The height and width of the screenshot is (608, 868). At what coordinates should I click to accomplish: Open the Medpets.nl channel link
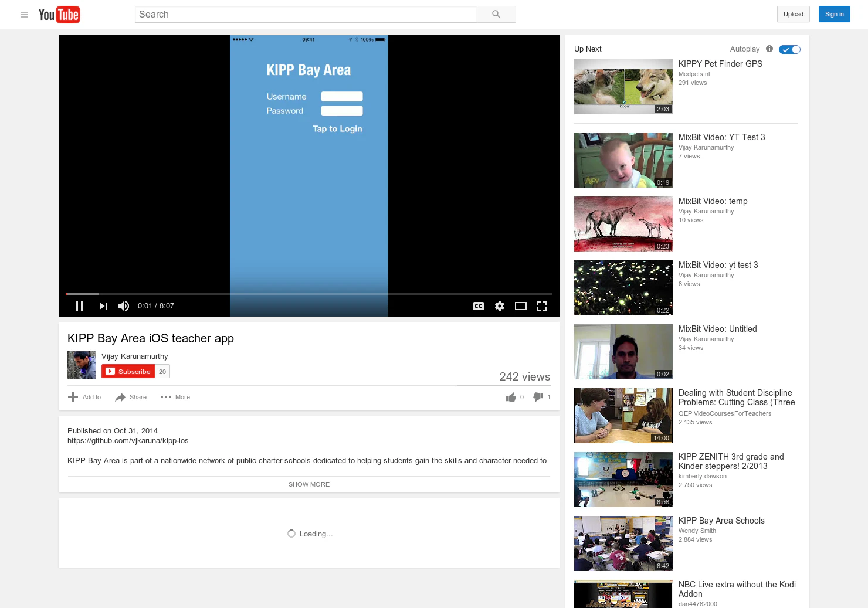point(694,74)
